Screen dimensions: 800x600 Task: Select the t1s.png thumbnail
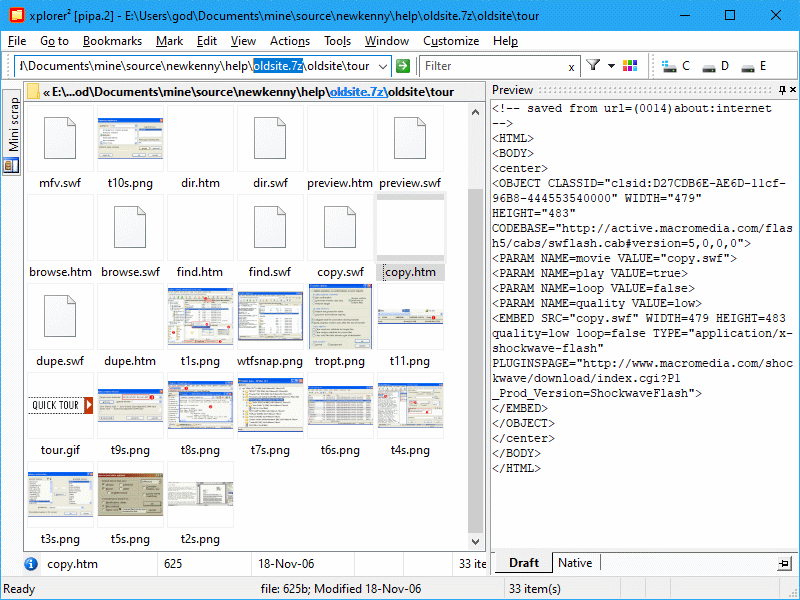click(x=200, y=316)
